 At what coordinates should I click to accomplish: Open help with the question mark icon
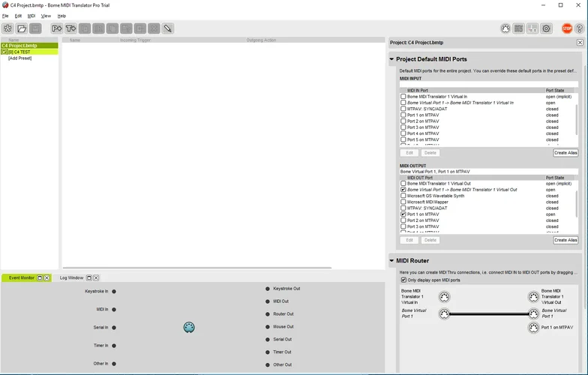tap(579, 28)
